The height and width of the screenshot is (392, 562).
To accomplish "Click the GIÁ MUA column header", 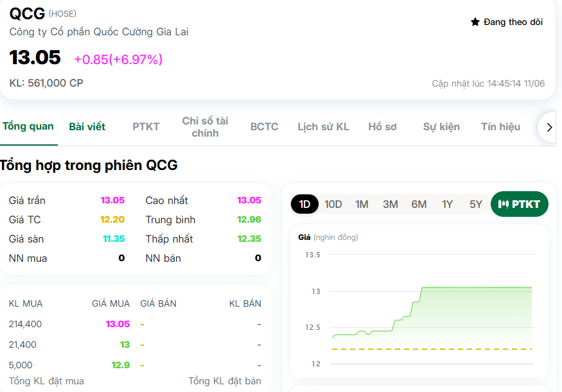I will pyautogui.click(x=110, y=303).
